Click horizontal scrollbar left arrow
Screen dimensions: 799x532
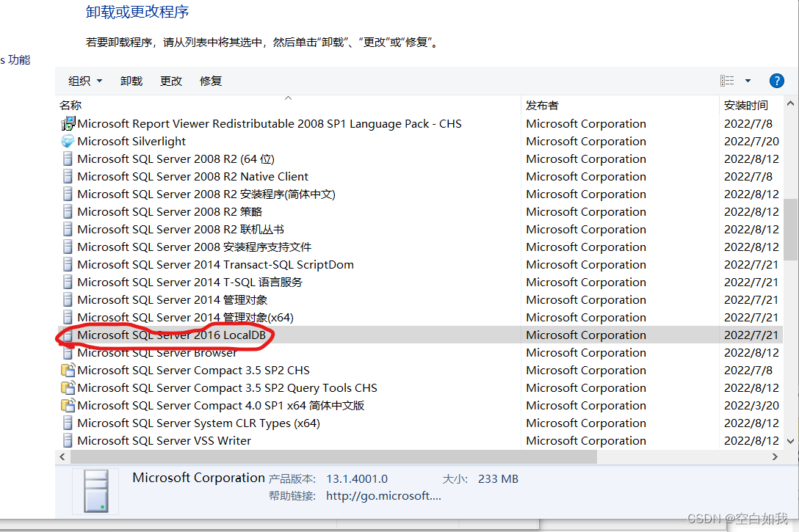pos(62,456)
